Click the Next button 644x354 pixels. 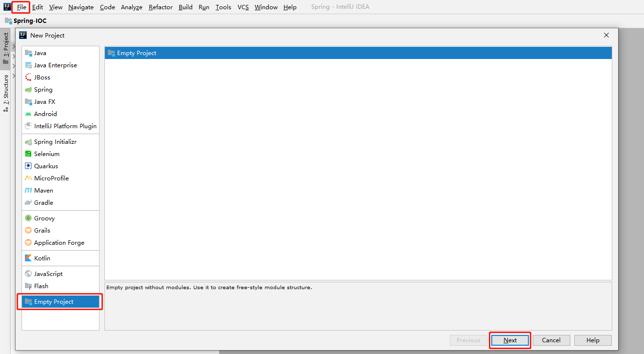click(510, 340)
